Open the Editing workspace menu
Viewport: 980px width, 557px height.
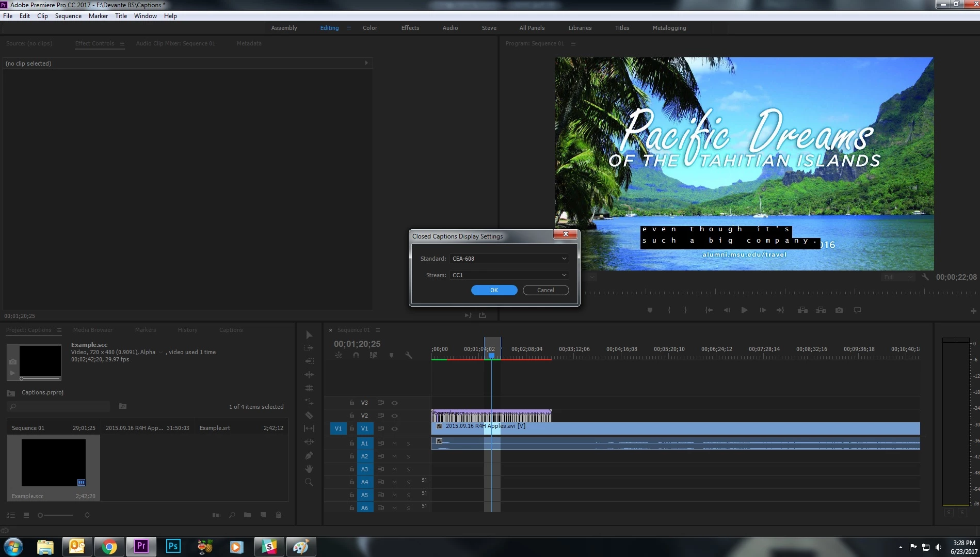[349, 28]
